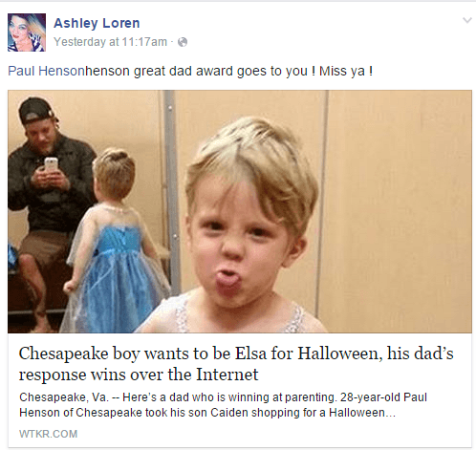Open the timestamp Yesterday at 11:17am
Image resolution: width=476 pixels, height=450 pixels.
tap(110, 42)
